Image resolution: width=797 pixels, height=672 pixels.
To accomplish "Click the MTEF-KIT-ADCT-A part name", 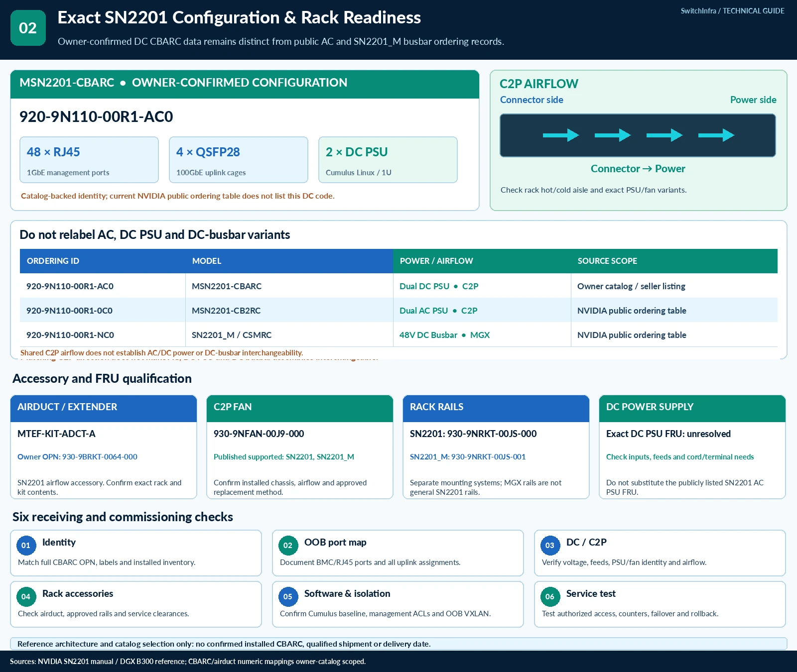I will tap(56, 434).
